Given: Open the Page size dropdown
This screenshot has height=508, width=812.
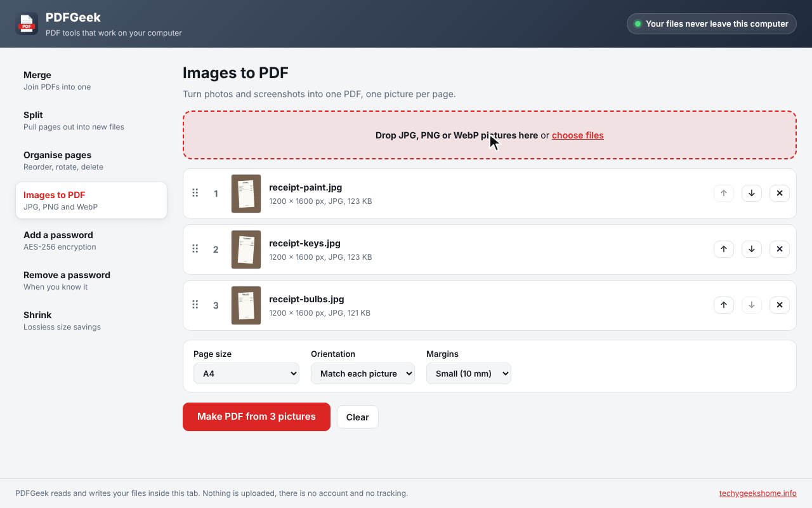Looking at the screenshot, I should (246, 373).
